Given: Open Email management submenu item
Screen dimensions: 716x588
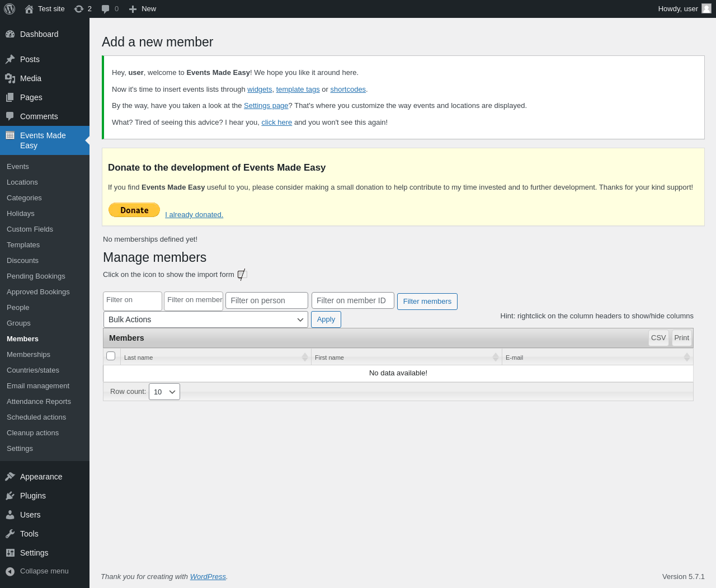Looking at the screenshot, I should pos(38,386).
